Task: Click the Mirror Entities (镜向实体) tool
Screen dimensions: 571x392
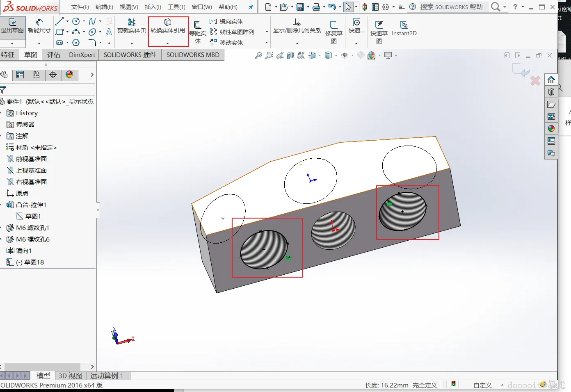Action: 226,21
